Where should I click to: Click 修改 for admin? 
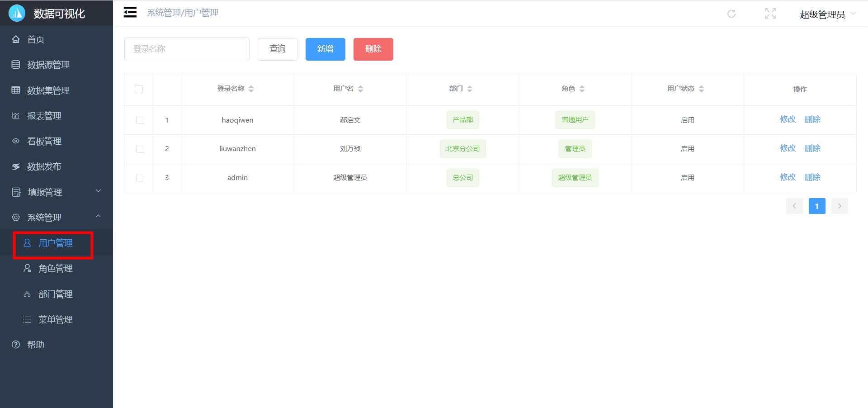point(788,177)
